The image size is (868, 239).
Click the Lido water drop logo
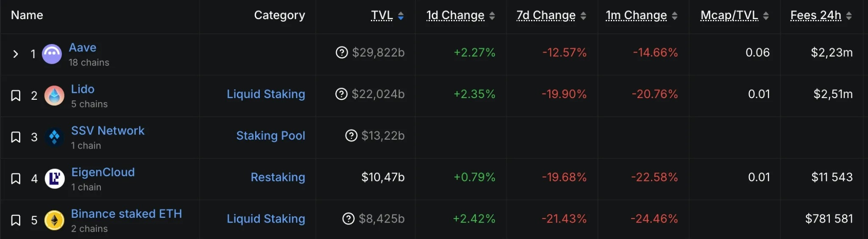pos(55,96)
